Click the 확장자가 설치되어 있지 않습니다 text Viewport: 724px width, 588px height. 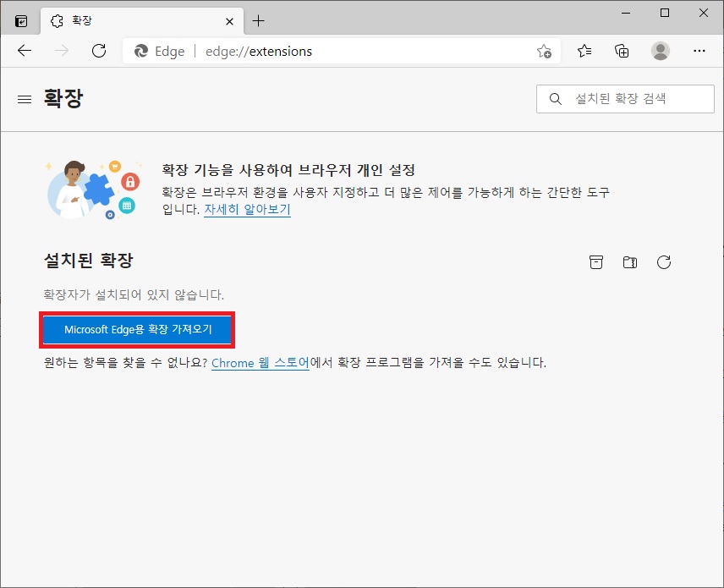click(134, 294)
